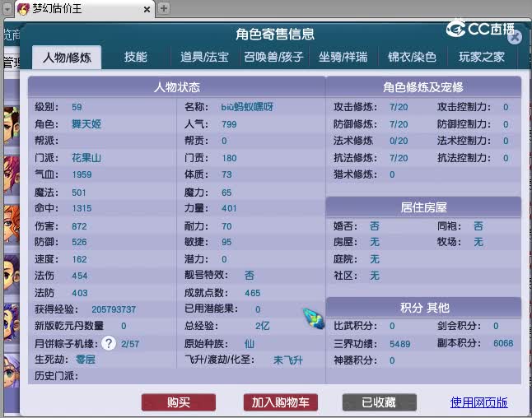The height and width of the screenshot is (418, 532).
Task: Click the 人气 value 799
Action: pos(229,124)
